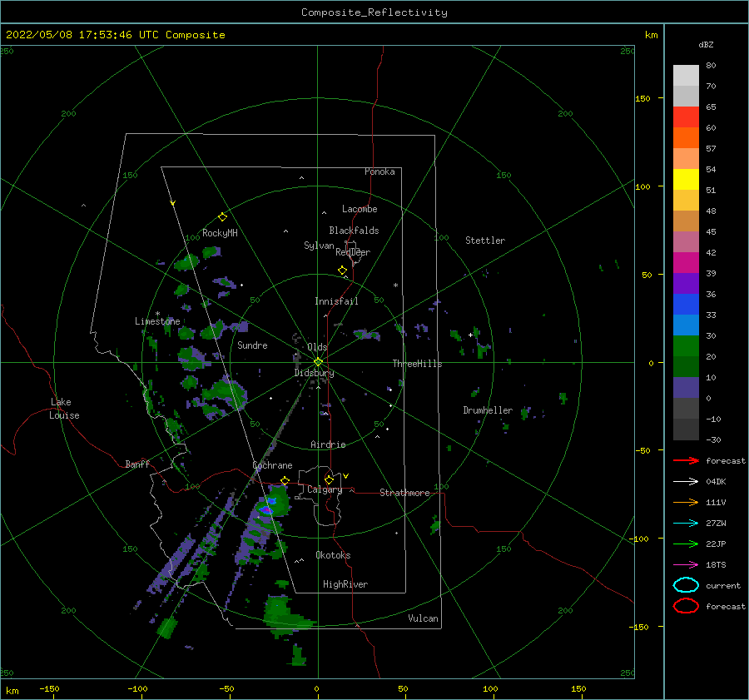This screenshot has height=700, width=749.
Task: Select the dark green 20 dBZ swatch
Action: tap(686, 366)
